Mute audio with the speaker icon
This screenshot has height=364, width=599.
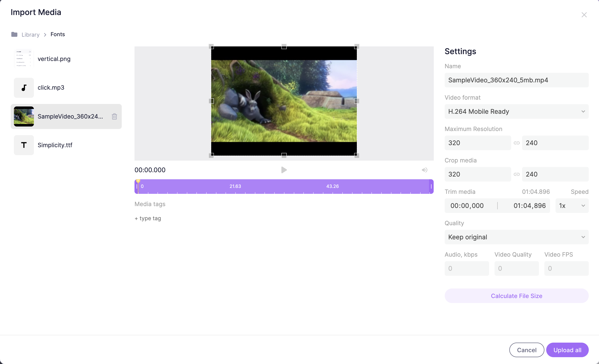[x=424, y=170]
